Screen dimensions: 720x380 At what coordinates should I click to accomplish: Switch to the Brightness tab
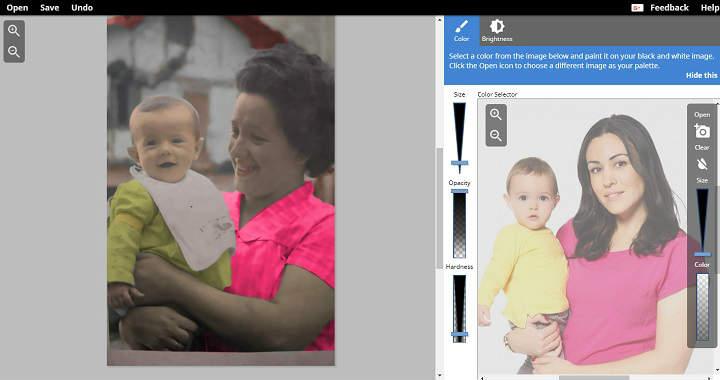coord(497,31)
